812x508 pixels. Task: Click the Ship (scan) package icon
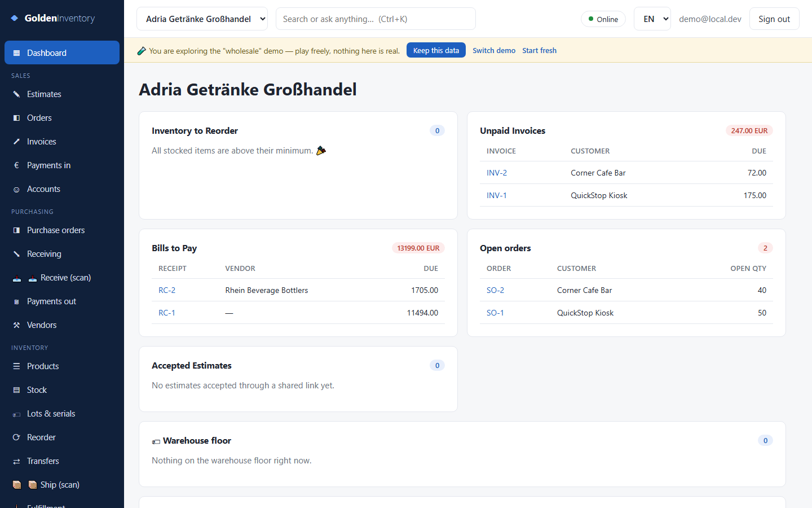pyautogui.click(x=17, y=485)
